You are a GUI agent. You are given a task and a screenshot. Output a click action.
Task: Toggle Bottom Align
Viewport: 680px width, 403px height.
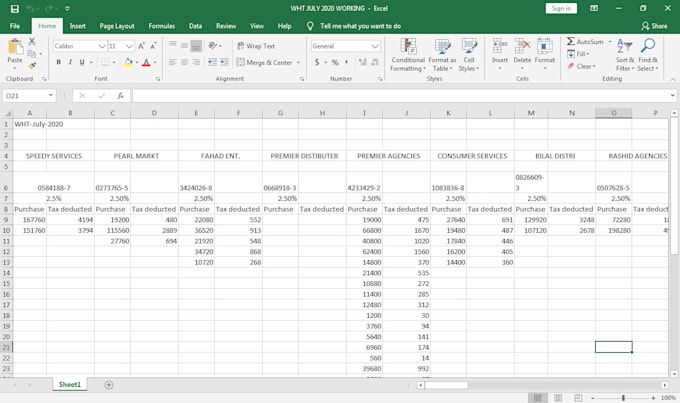[196, 46]
